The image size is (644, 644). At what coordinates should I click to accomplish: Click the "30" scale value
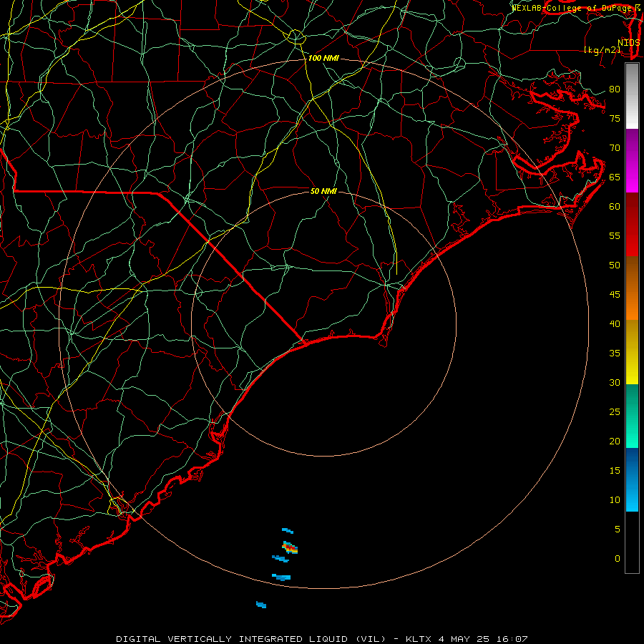pos(615,382)
